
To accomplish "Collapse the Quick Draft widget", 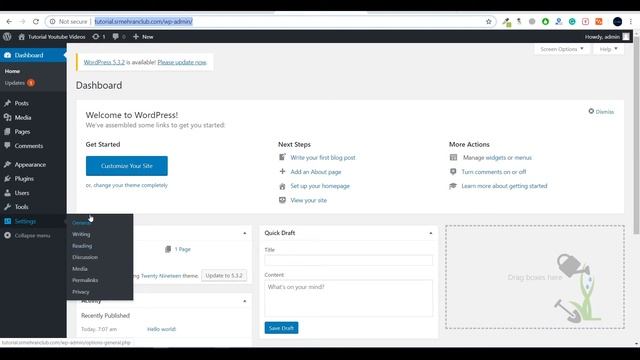I will (x=431, y=233).
